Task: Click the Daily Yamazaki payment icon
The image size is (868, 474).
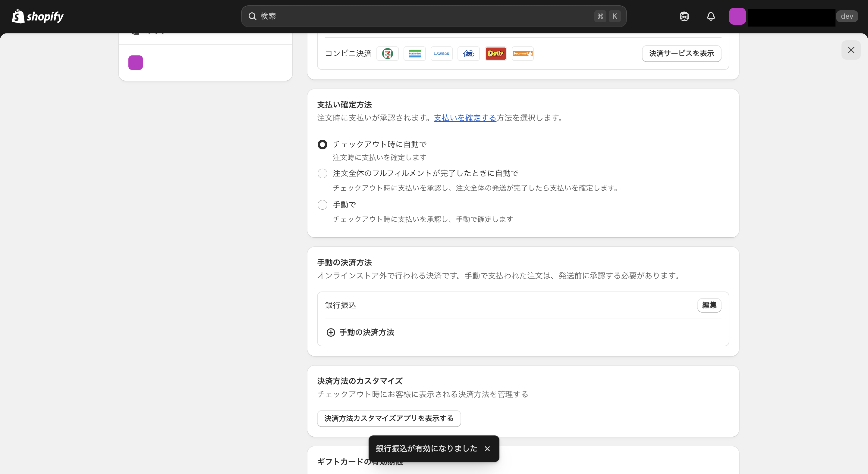Action: point(495,53)
